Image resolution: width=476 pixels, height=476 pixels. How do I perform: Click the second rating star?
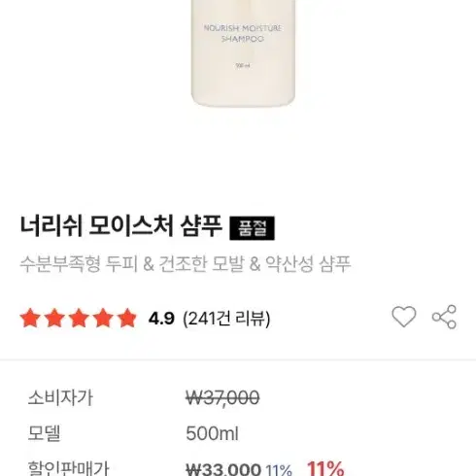(54, 318)
